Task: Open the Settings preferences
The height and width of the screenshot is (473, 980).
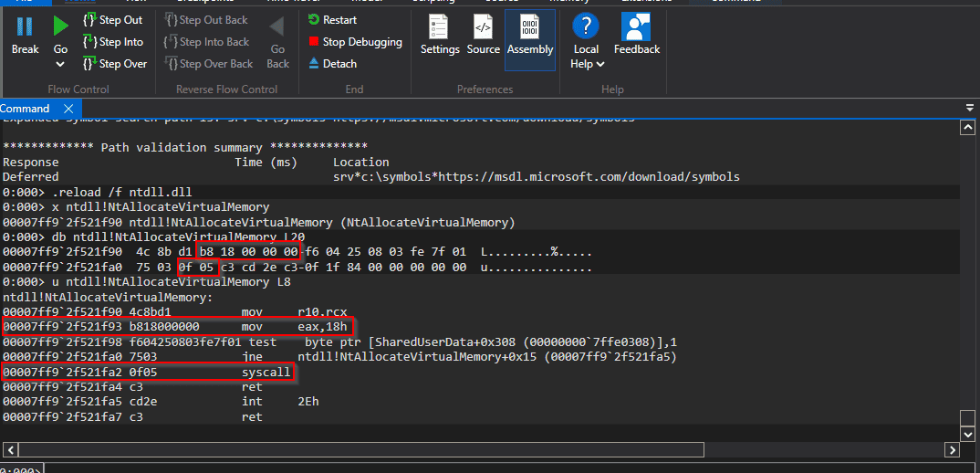Action: [x=440, y=36]
